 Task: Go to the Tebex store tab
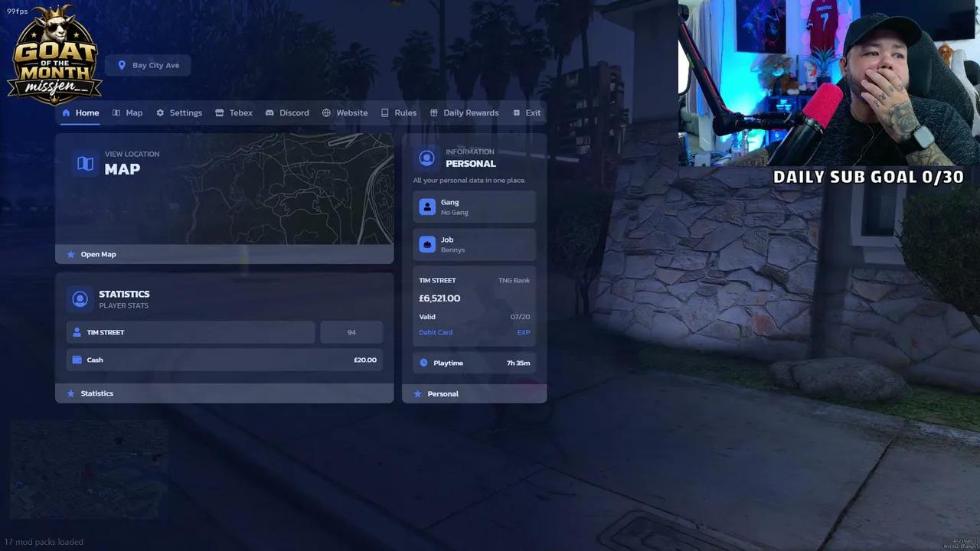[234, 112]
